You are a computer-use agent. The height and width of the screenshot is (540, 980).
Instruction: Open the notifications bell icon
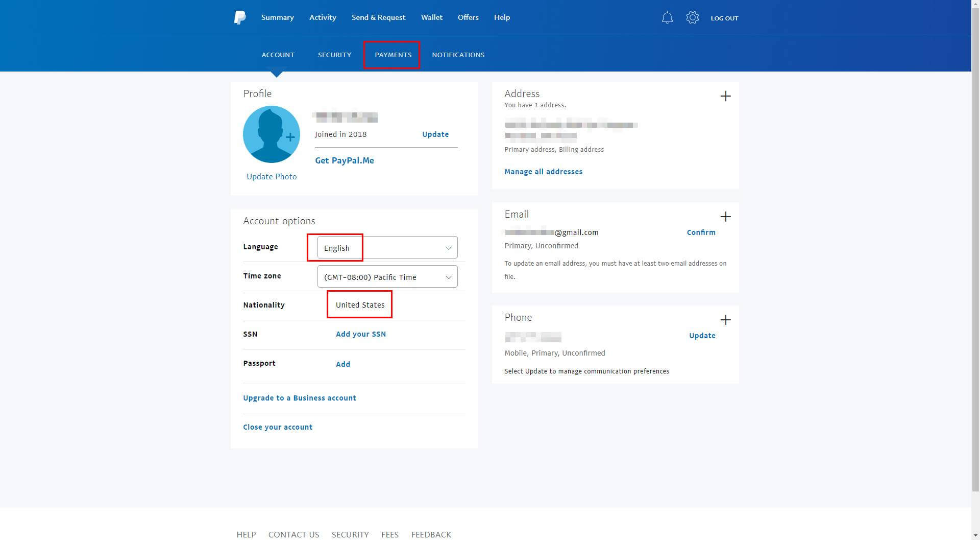pos(667,18)
